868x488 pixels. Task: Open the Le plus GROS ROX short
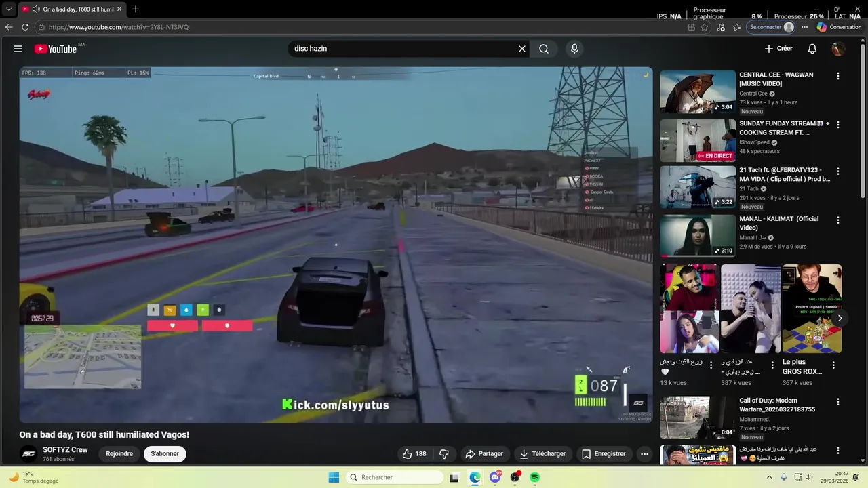812,309
